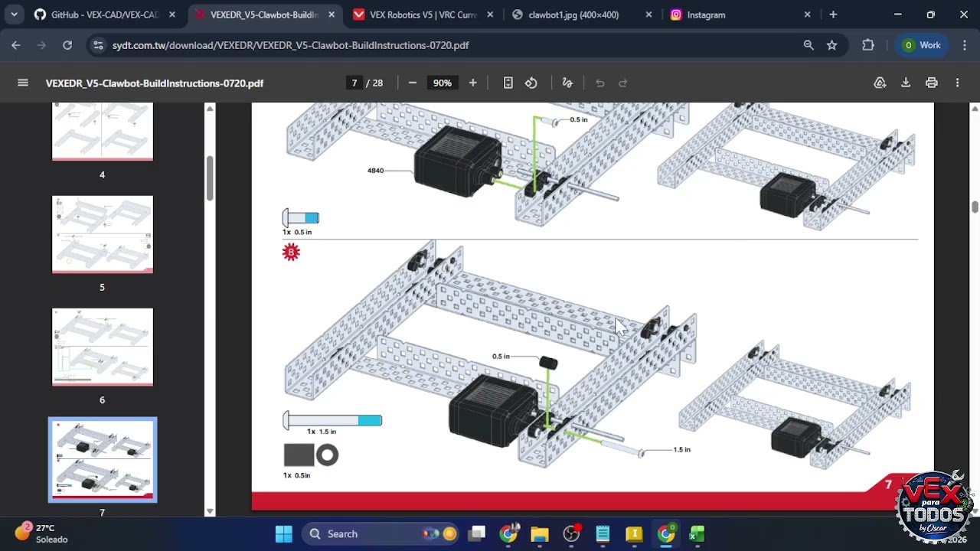
Task: Click the Redo annotation icon
Action: point(623,83)
